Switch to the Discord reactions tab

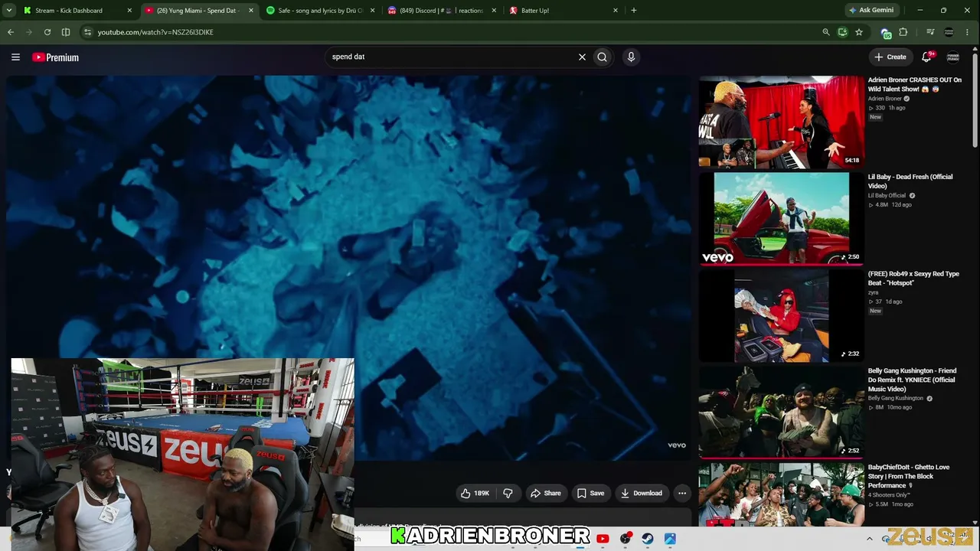[442, 11]
